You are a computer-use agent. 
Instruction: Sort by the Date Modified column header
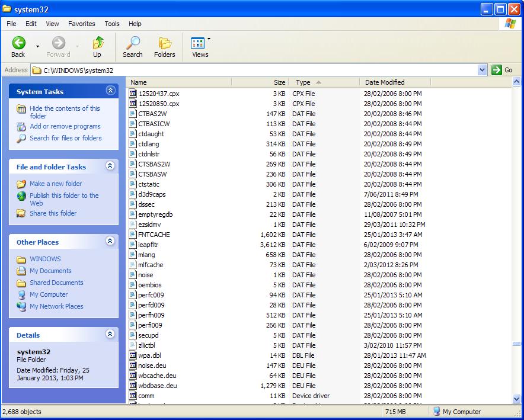[x=395, y=82]
